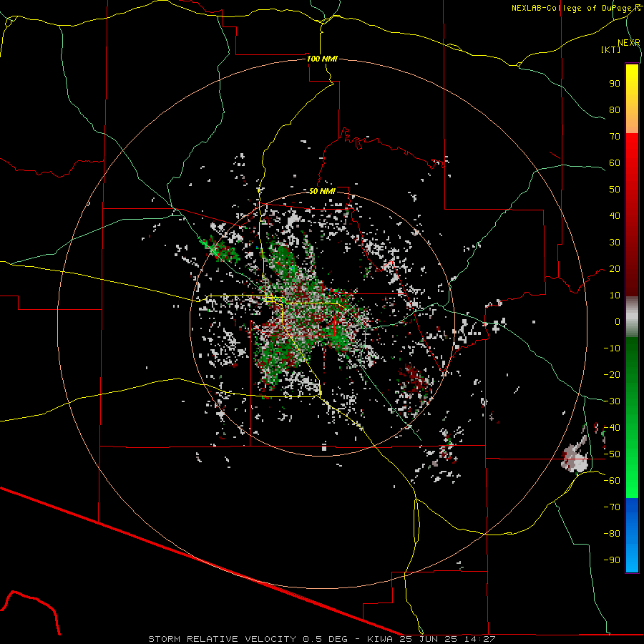This screenshot has width=644, height=644.
Task: Click the 90 value on the color scale
Action: click(615, 84)
